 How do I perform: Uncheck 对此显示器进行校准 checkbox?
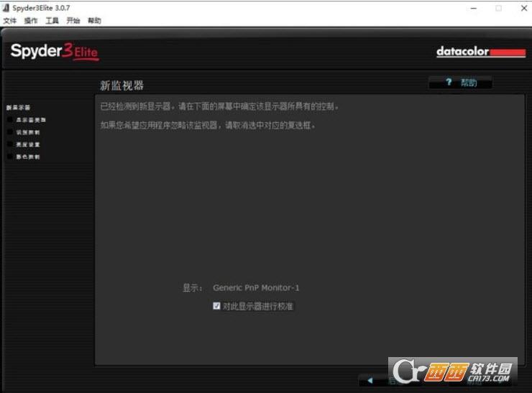pos(216,306)
